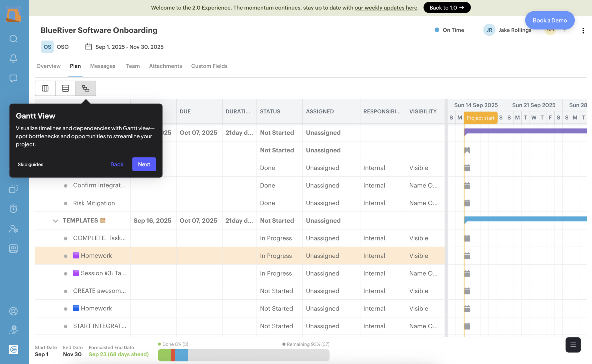
Task: Open the help lifebuoy icon
Action: 13,311
